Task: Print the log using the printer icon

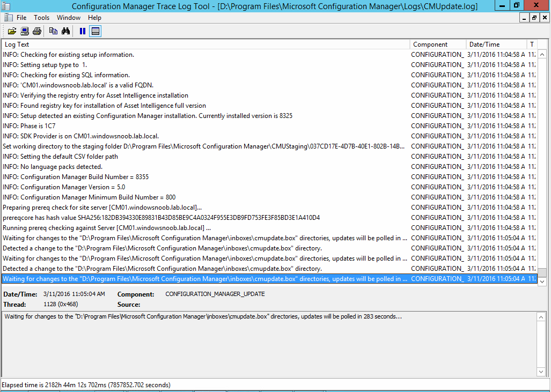Action: point(37,31)
